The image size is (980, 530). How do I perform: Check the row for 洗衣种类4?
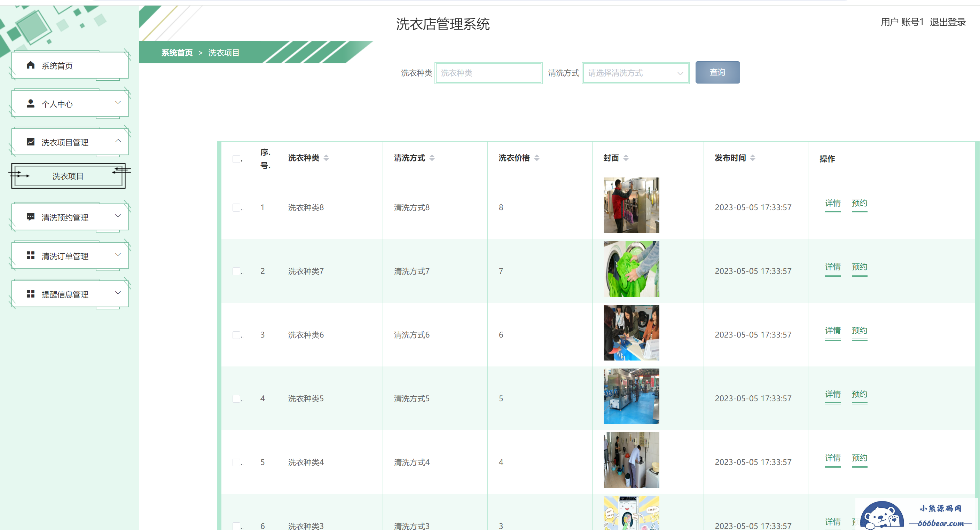(x=236, y=462)
